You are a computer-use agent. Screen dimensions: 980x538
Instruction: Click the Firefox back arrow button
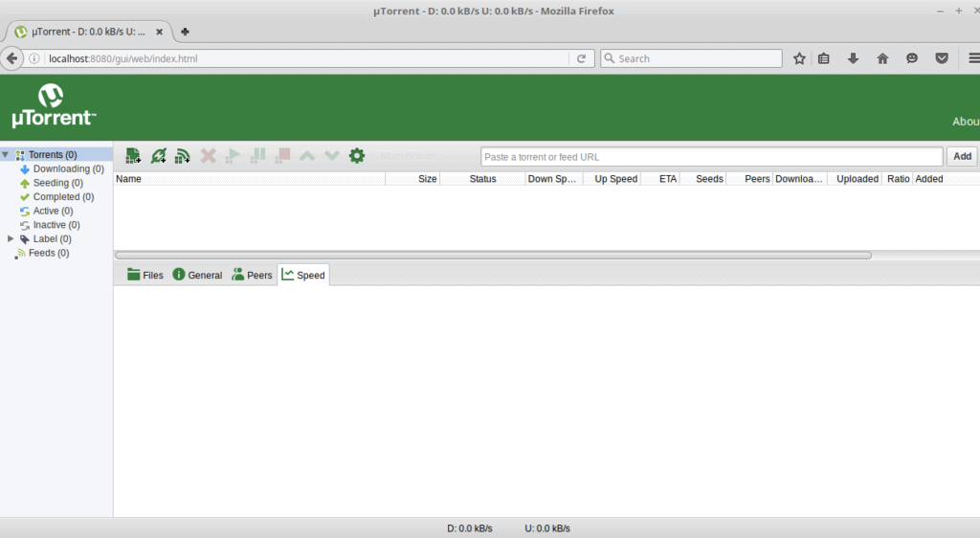click(11, 58)
